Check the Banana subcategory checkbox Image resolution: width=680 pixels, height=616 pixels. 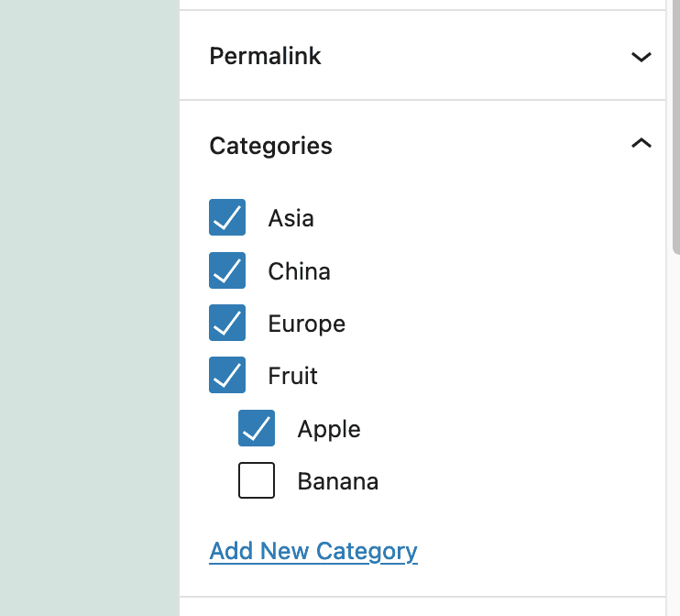pyautogui.click(x=257, y=480)
